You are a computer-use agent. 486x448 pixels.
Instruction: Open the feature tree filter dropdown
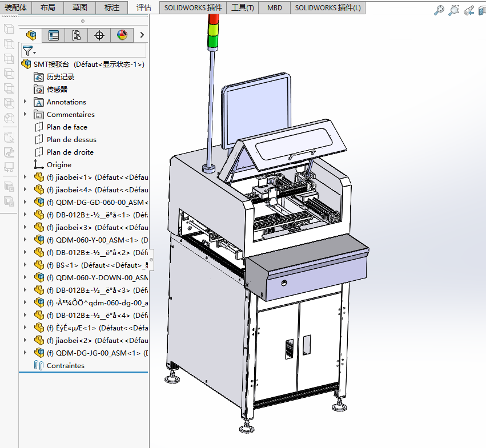[x=29, y=51]
